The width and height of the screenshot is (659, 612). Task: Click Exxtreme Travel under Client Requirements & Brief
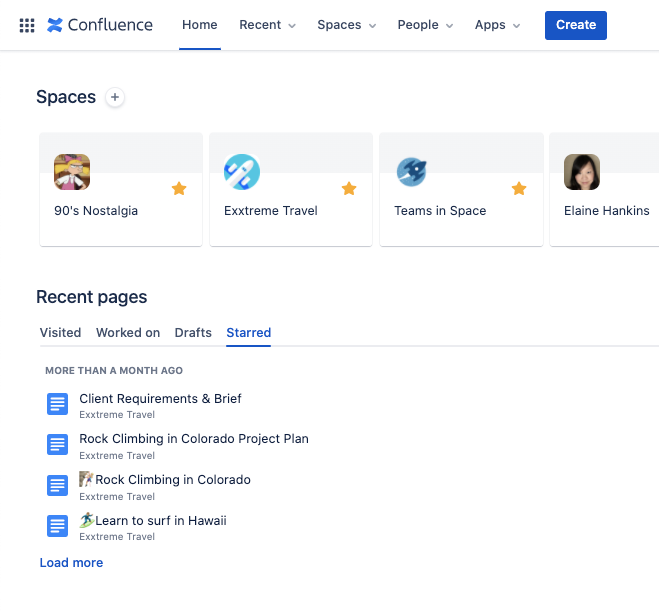click(117, 415)
